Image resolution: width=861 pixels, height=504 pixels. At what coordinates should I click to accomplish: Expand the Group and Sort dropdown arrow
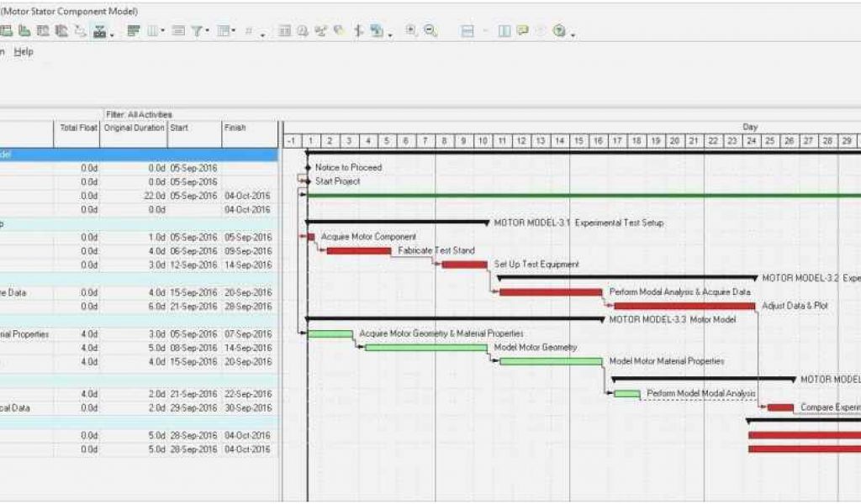234,32
